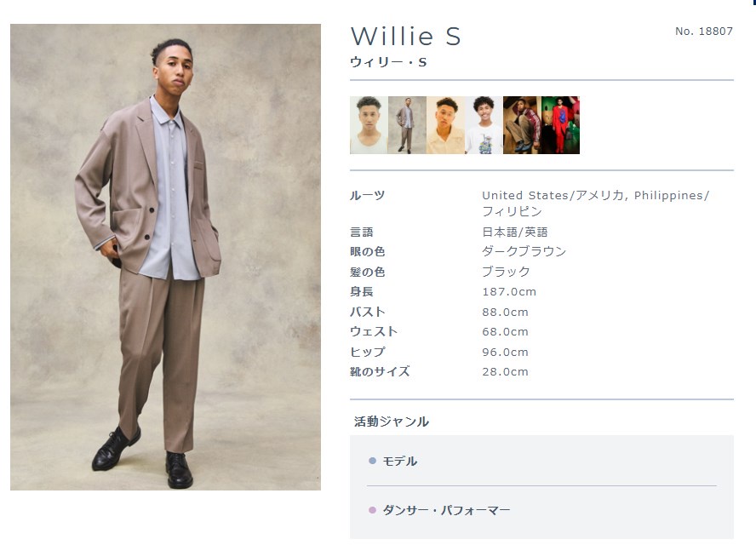Click the large model portrait photo

coord(165,257)
